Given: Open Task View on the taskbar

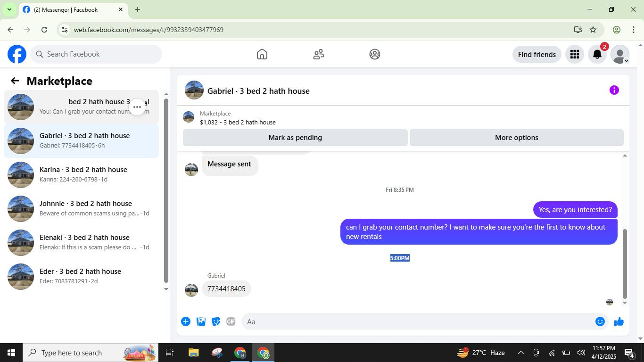Looking at the screenshot, I should pyautogui.click(x=170, y=353).
